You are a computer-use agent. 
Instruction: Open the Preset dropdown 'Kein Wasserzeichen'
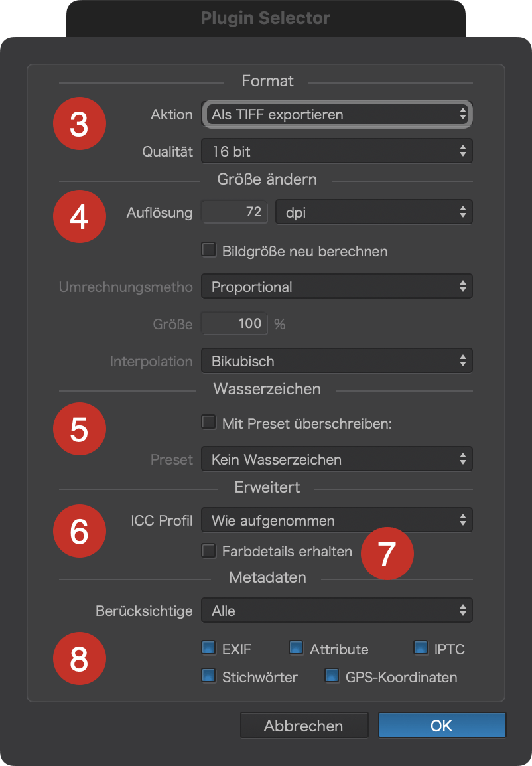[x=337, y=459]
